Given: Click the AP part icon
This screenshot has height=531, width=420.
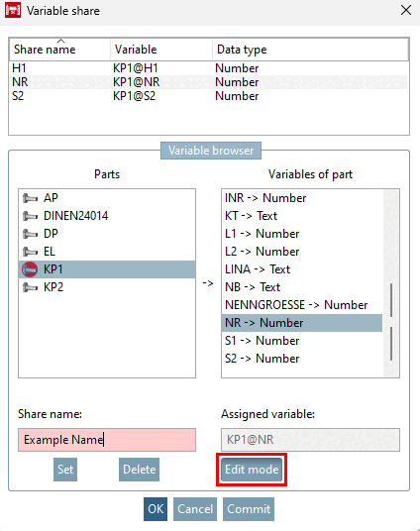Looking at the screenshot, I should coord(30,198).
